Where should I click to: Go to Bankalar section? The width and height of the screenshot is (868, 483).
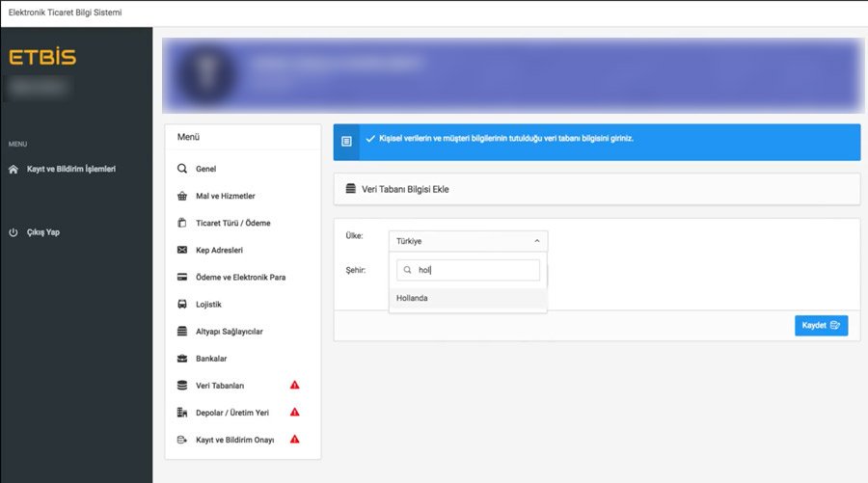[x=211, y=359]
